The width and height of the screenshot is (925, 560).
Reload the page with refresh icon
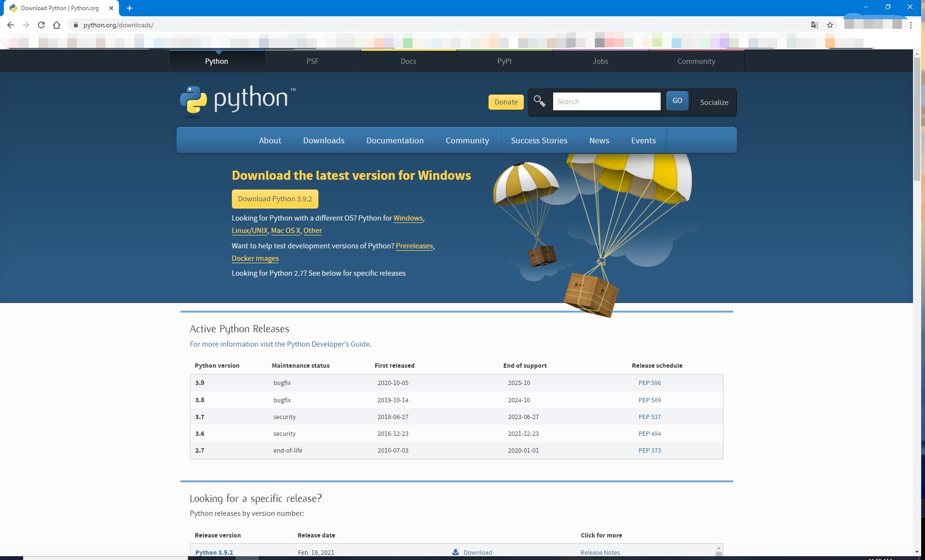[41, 25]
